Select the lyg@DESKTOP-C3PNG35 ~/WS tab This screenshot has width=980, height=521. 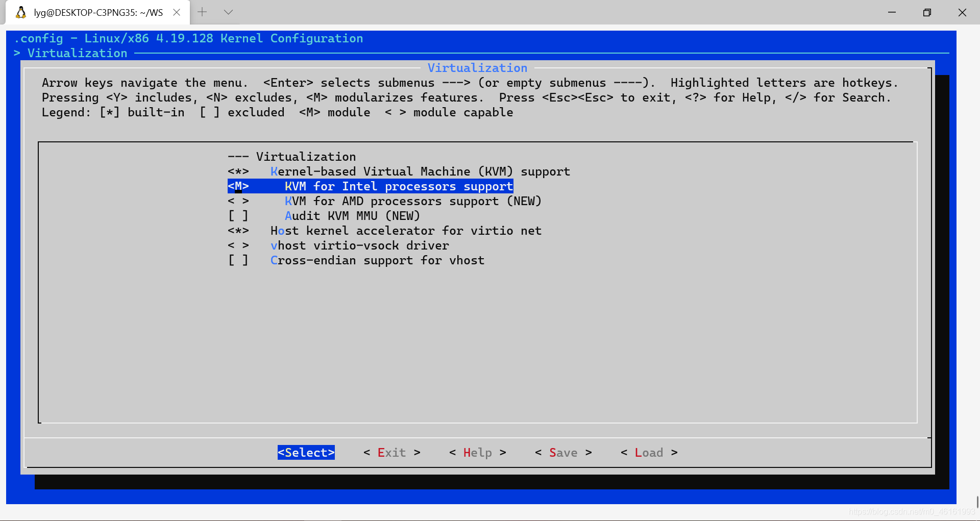pyautogui.click(x=98, y=12)
